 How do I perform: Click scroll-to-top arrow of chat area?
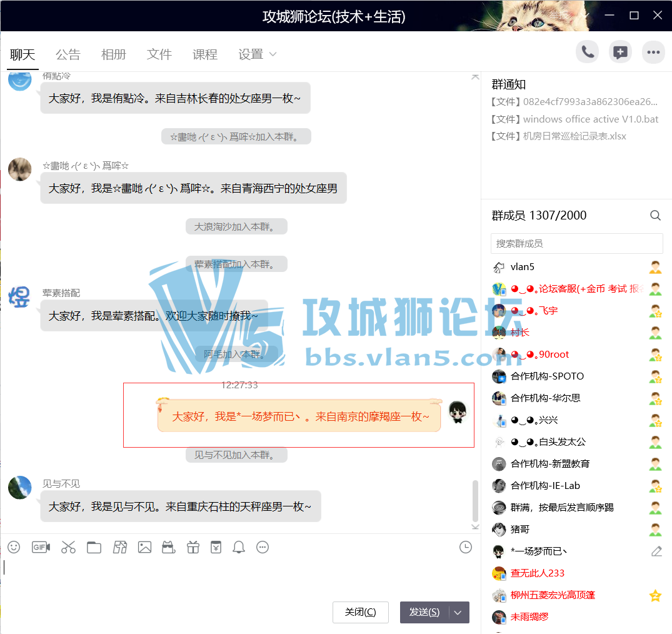(x=475, y=77)
